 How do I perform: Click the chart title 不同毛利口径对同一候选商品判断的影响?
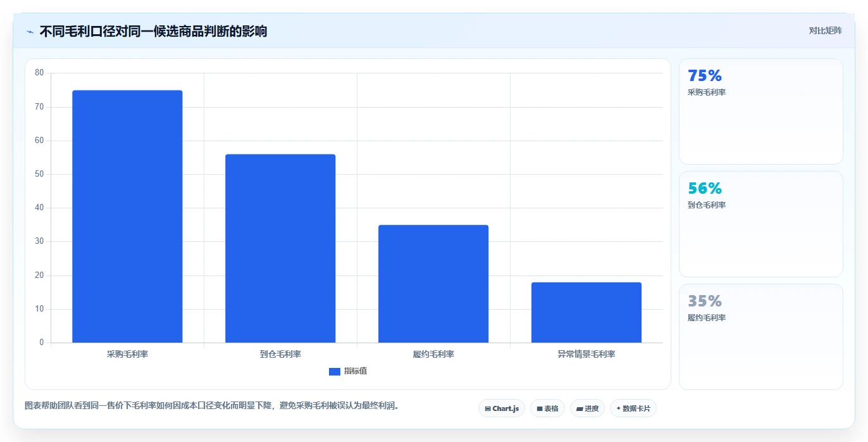153,31
